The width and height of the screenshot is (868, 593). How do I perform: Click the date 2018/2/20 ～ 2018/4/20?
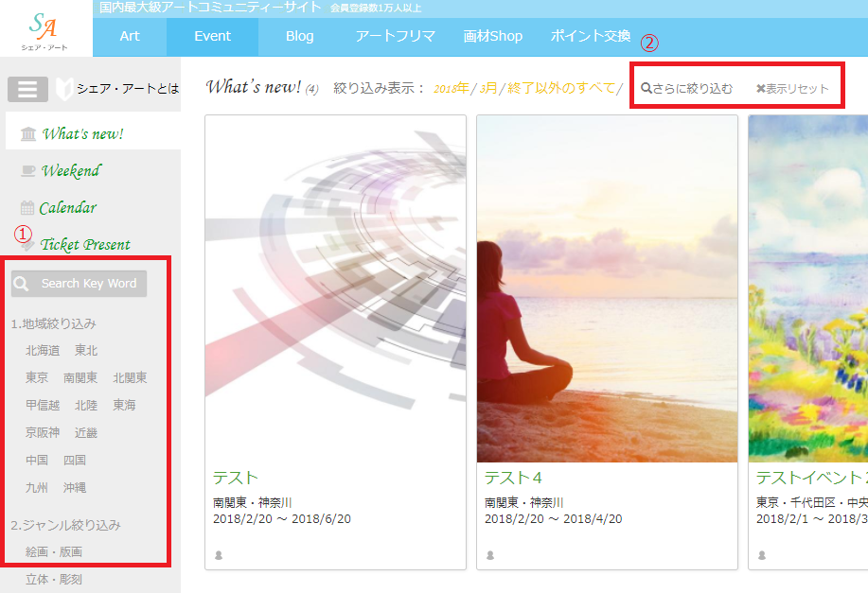(553, 519)
